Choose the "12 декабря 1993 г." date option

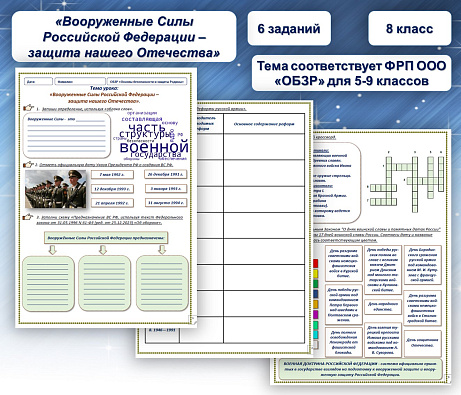point(112,189)
